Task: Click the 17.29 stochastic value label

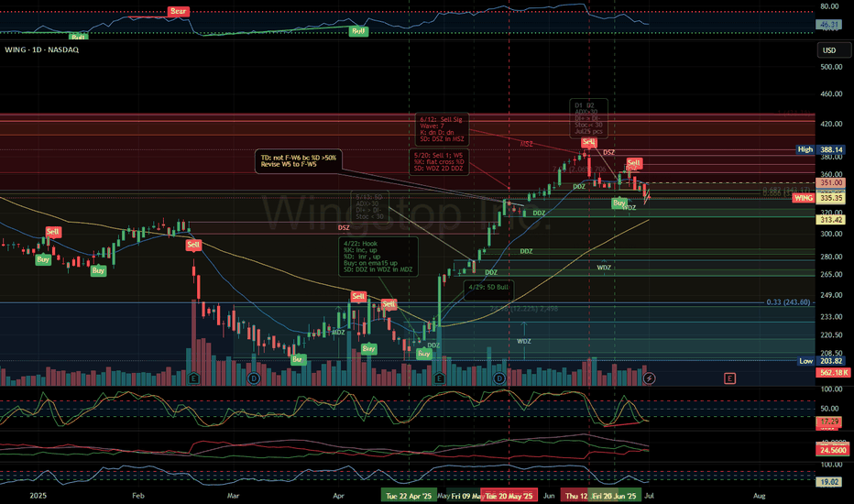Action: tap(829, 422)
